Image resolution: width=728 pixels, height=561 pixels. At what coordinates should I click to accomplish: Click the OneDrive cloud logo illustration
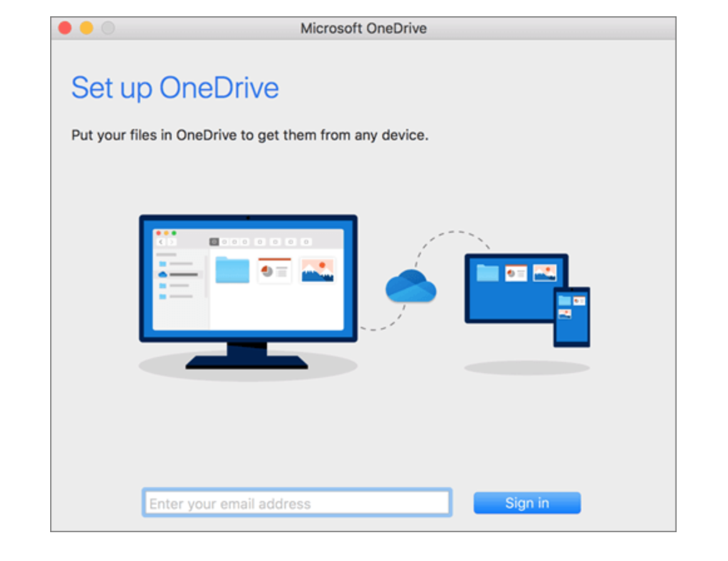411,286
